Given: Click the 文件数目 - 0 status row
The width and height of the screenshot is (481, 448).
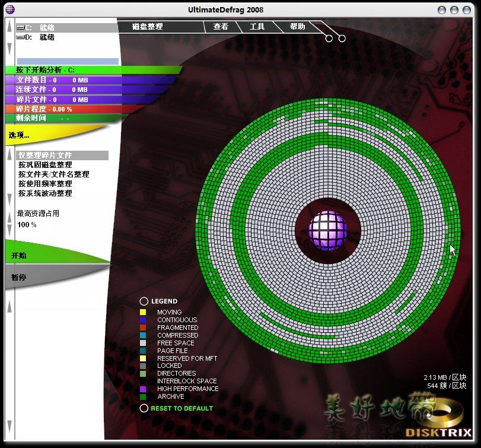Looking at the screenshot, I should (91, 80).
